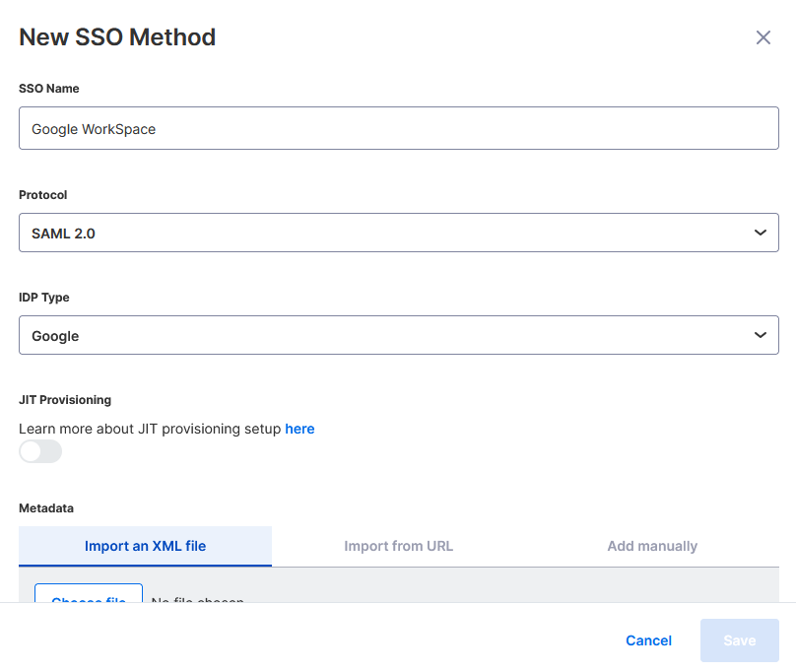796x672 pixels.
Task: Select the Add manually tab
Action: click(x=652, y=545)
